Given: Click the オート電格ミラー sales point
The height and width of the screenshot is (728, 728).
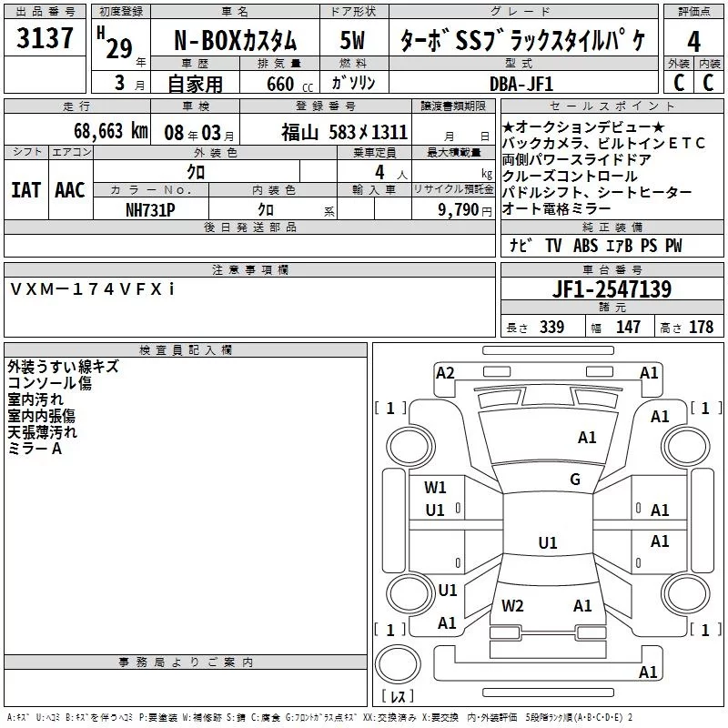Looking at the screenshot, I should pyautogui.click(x=556, y=209).
